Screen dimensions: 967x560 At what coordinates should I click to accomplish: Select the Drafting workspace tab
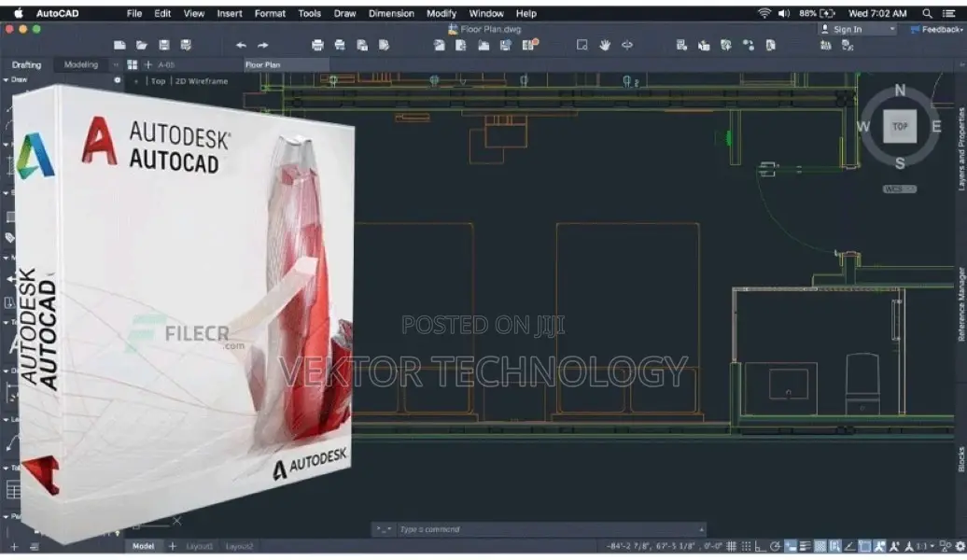click(x=26, y=64)
